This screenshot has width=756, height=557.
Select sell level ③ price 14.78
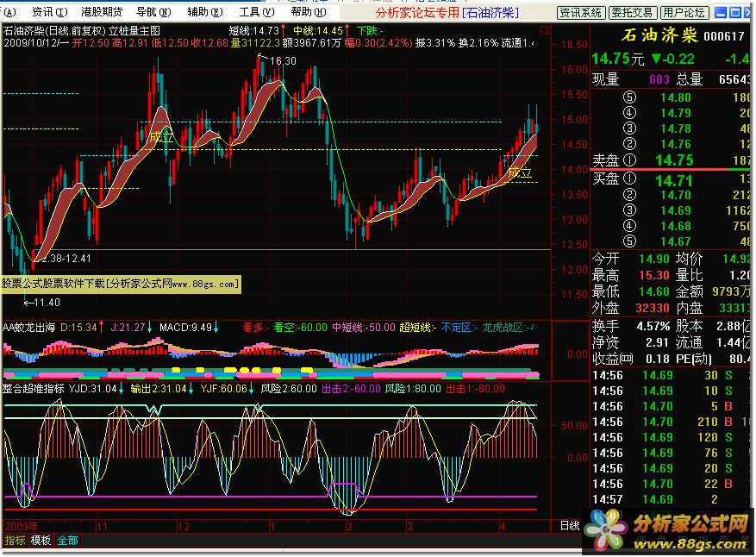676,128
